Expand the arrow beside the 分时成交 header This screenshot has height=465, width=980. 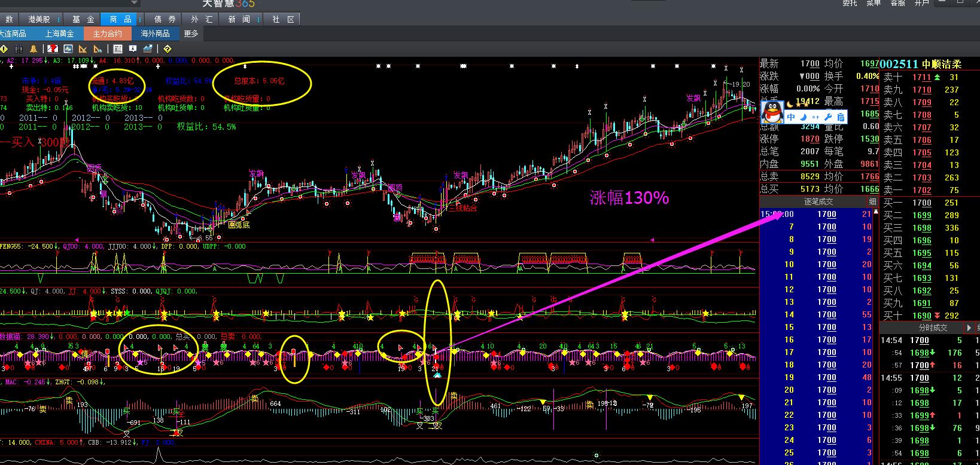point(969,328)
